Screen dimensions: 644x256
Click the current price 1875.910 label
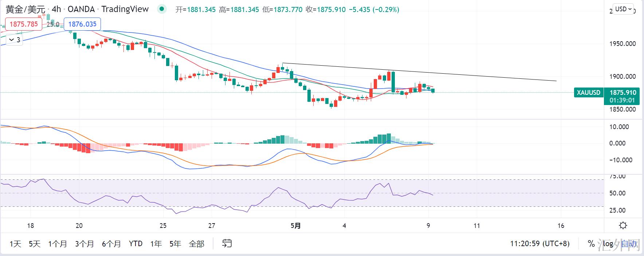click(623, 93)
